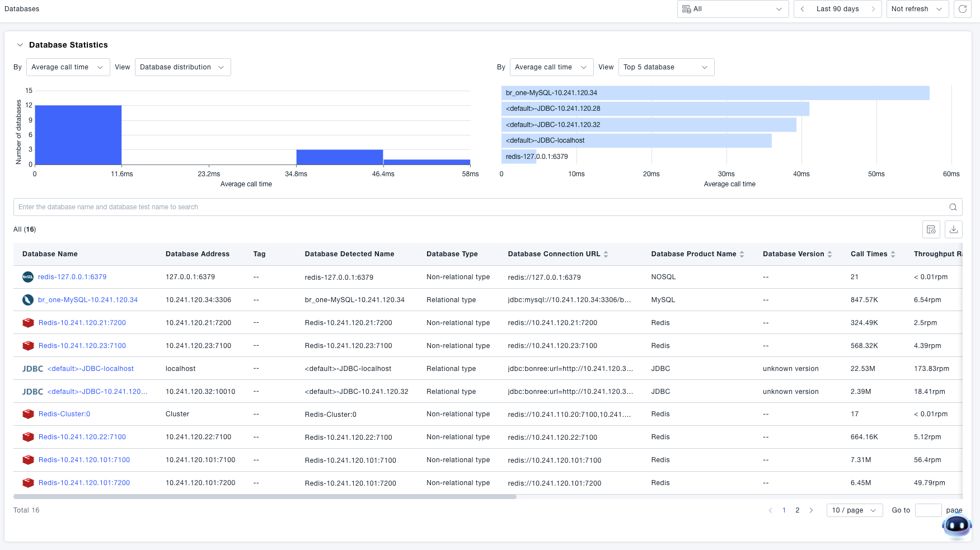The image size is (980, 550).
Task: Click the search magnifier icon
Action: [953, 207]
